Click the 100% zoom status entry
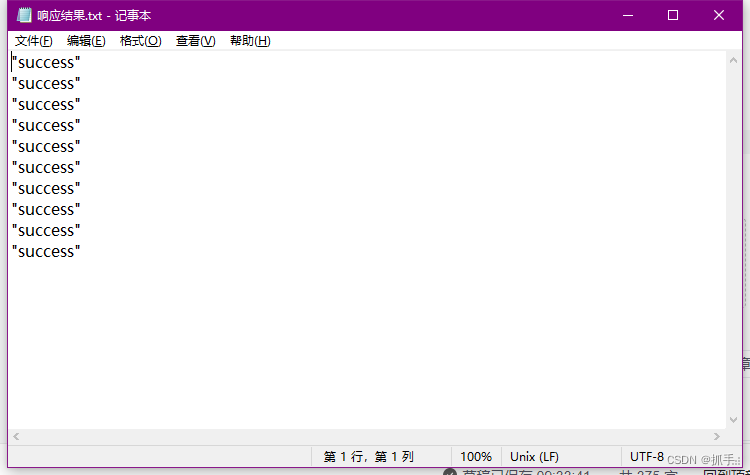This screenshot has width=750, height=475. 476,457
